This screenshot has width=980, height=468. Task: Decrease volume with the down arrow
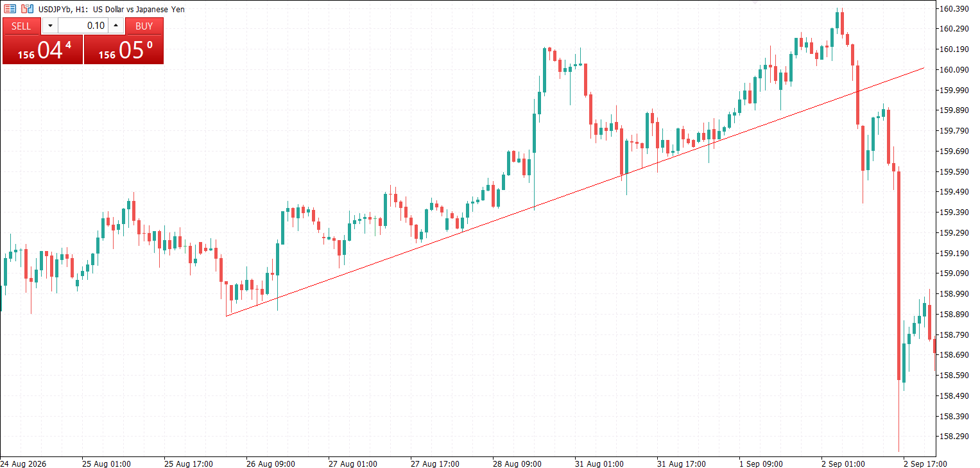coord(50,26)
